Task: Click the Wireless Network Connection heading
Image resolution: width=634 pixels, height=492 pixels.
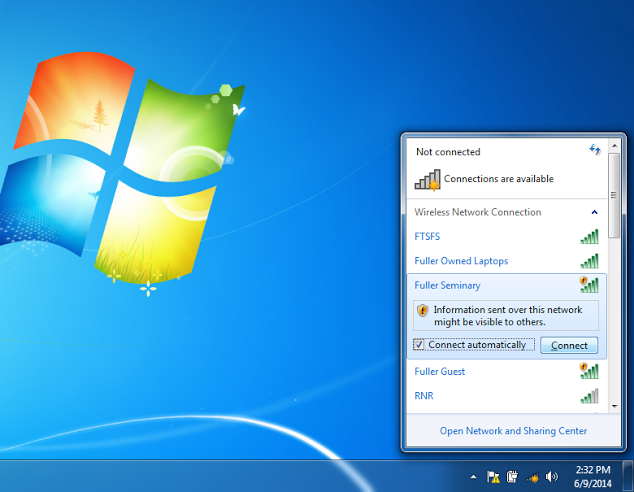Action: [x=478, y=212]
